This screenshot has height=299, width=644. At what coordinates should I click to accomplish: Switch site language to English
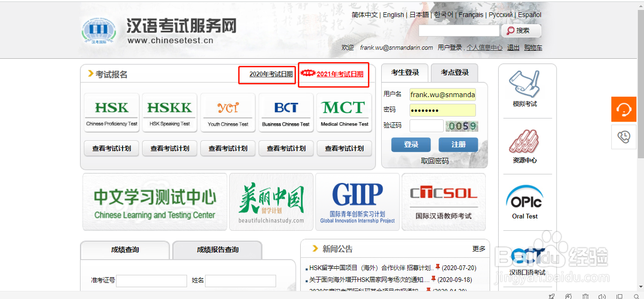393,15
